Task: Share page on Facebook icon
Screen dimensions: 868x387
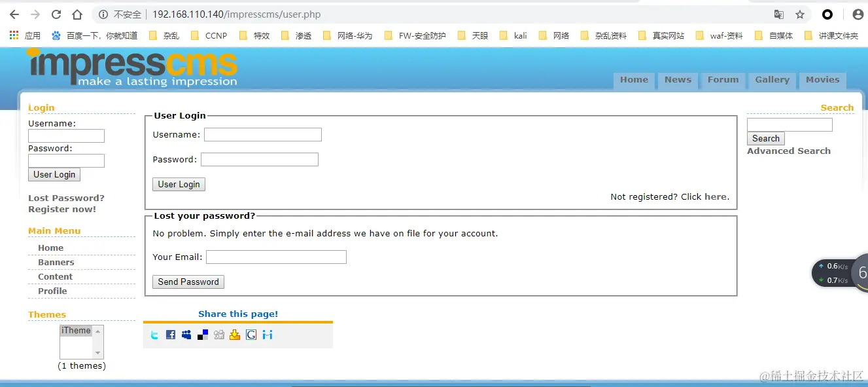Action: click(171, 335)
